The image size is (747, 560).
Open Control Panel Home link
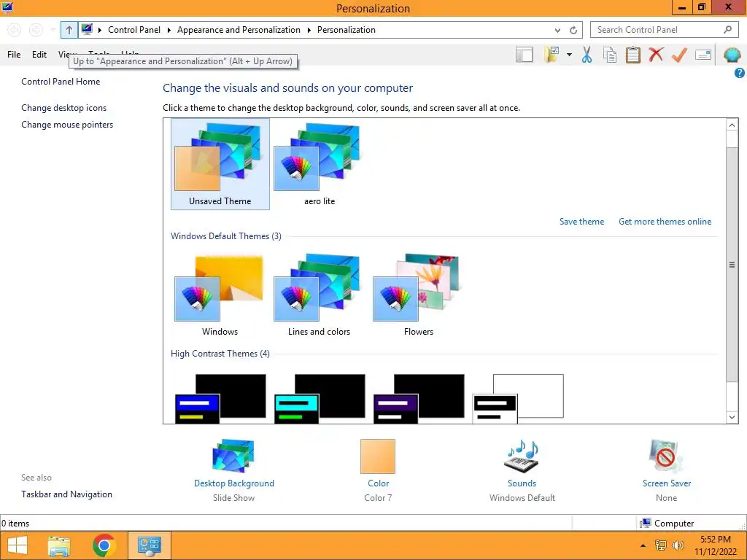click(61, 82)
